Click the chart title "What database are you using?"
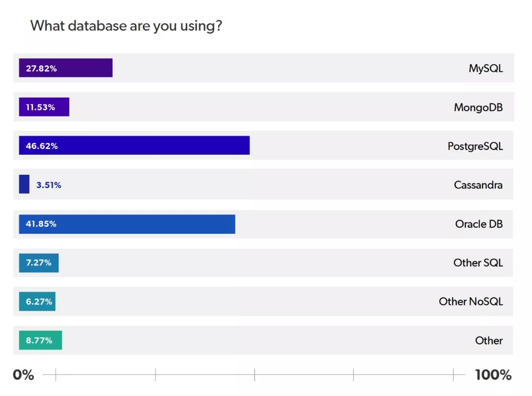 click(x=126, y=26)
